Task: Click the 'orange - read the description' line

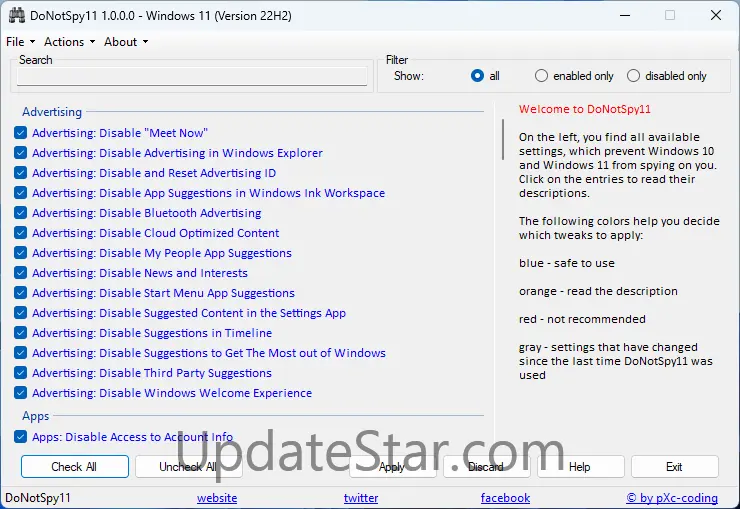Action: [x=598, y=291]
